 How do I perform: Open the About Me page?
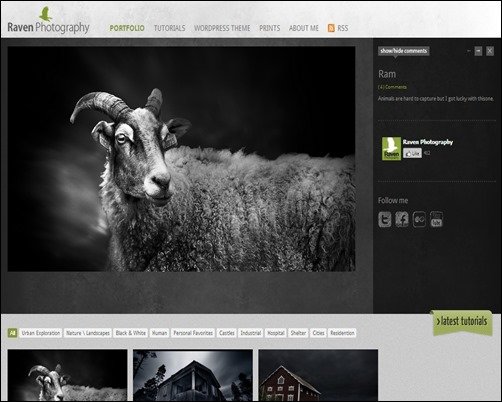pyautogui.click(x=304, y=28)
